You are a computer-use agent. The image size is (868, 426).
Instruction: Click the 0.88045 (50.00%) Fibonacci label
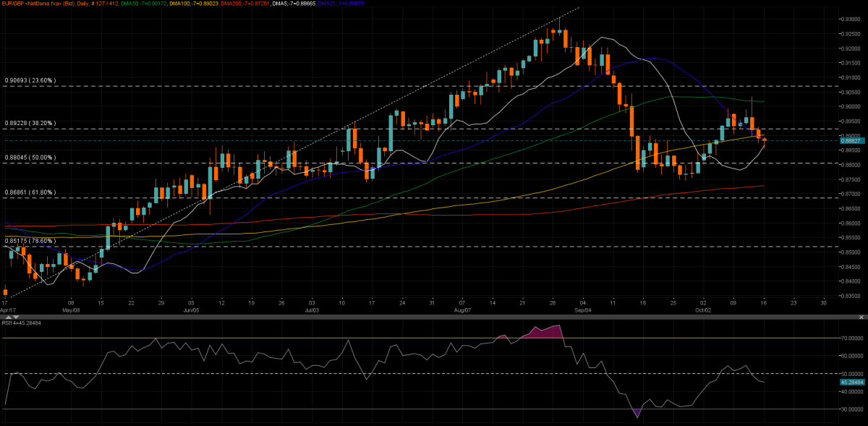(30, 157)
